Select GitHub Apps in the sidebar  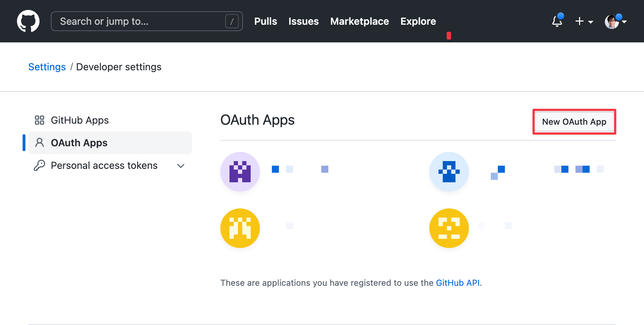[x=110, y=120]
